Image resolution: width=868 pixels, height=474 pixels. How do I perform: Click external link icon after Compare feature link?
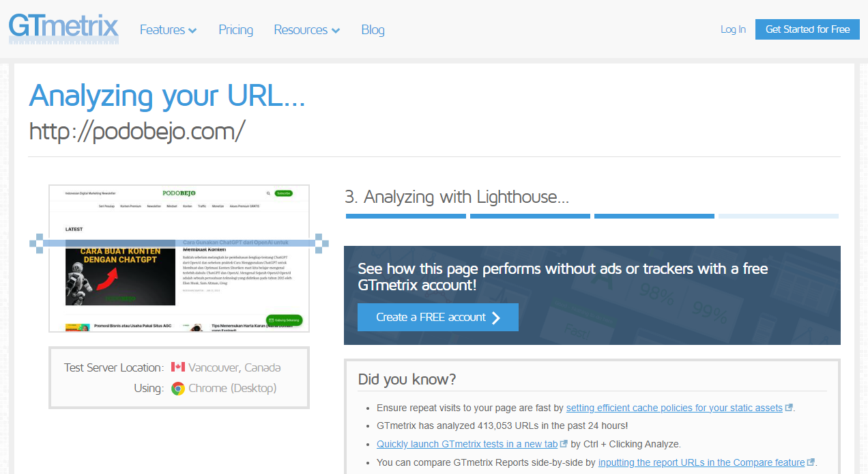(x=811, y=462)
